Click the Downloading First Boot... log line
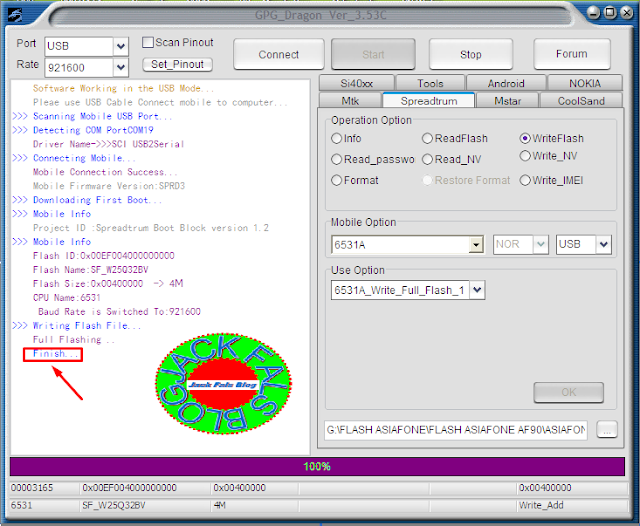640x526 pixels. pos(97,200)
